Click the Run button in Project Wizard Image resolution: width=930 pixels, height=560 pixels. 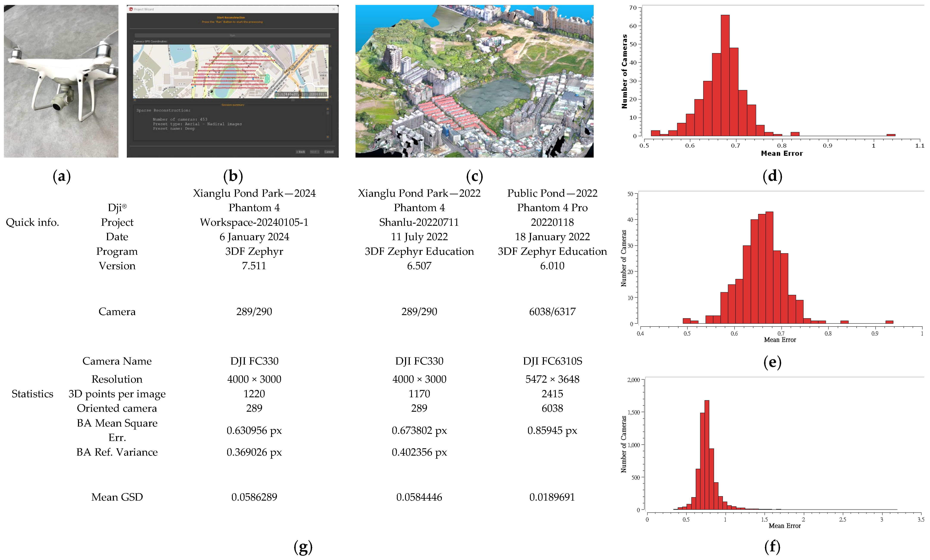click(233, 36)
